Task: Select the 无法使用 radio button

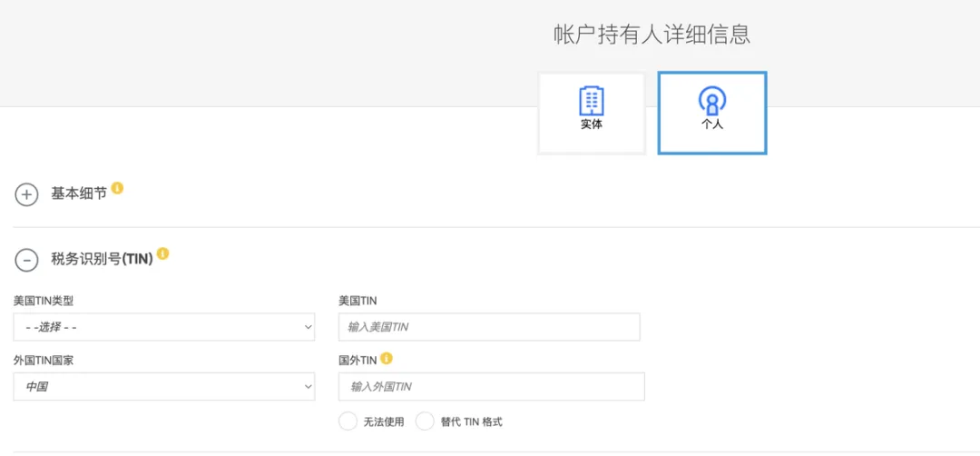Action: click(x=348, y=421)
